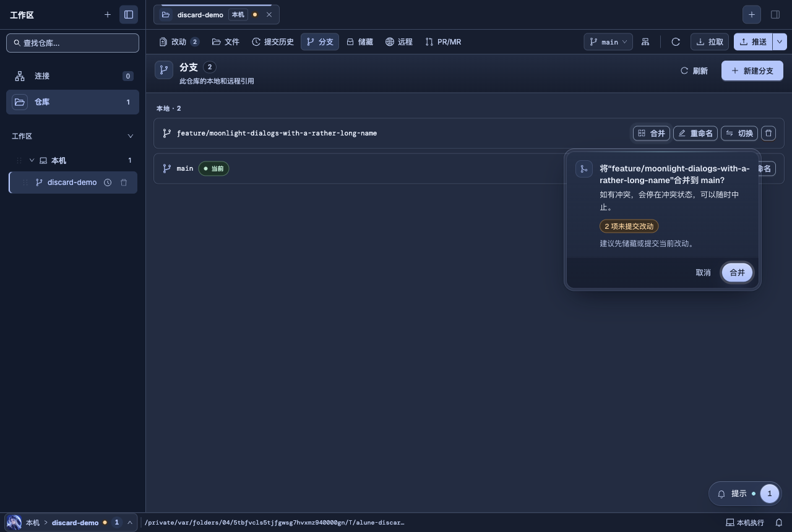Open the main branch dropdown

click(x=608, y=41)
